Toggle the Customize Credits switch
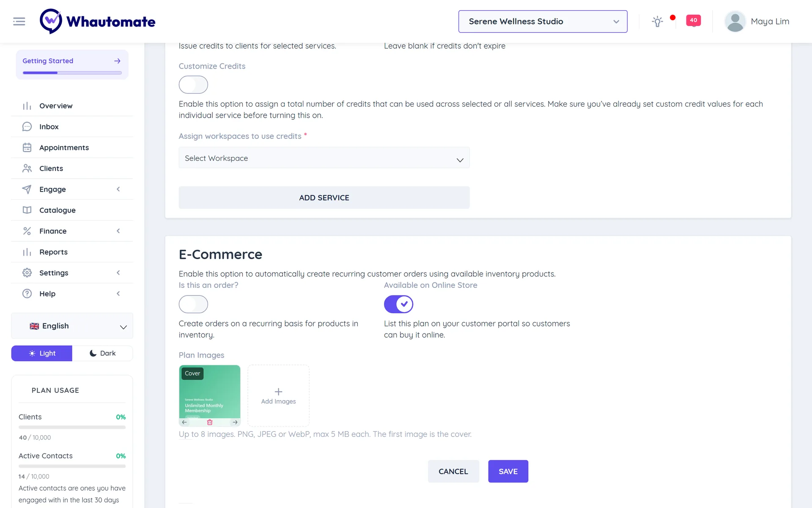The height and width of the screenshot is (508, 812). [x=193, y=85]
